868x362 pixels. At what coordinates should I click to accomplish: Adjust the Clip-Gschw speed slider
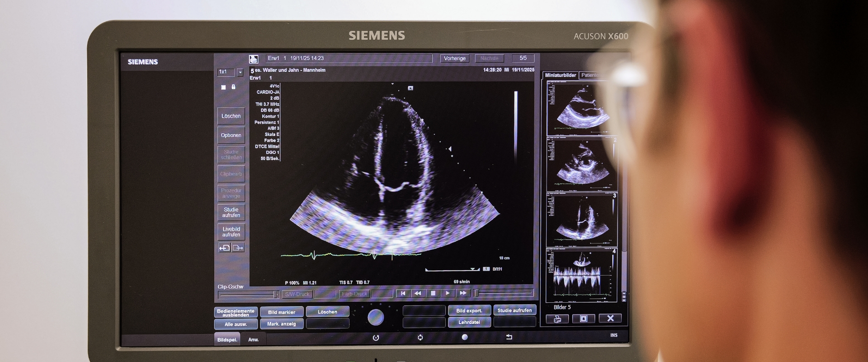tap(249, 295)
